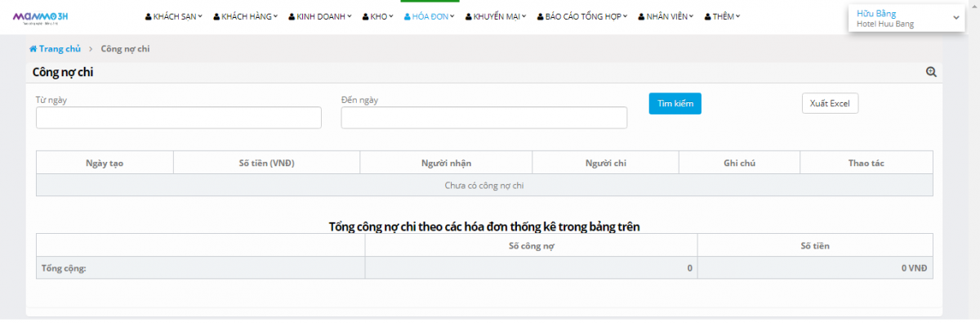980x323 pixels.
Task: Click the Số tiền (VNĐ) column header
Action: coord(266,163)
